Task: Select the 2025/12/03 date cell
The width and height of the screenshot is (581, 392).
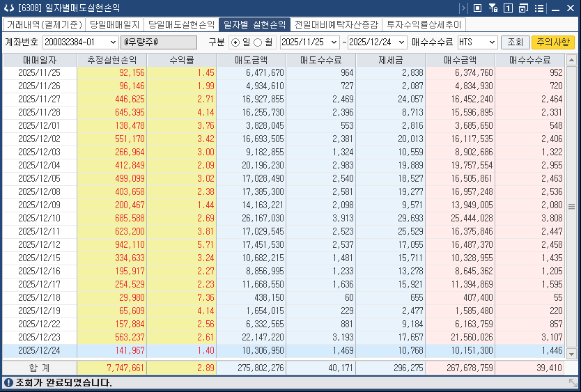Action: [x=39, y=152]
